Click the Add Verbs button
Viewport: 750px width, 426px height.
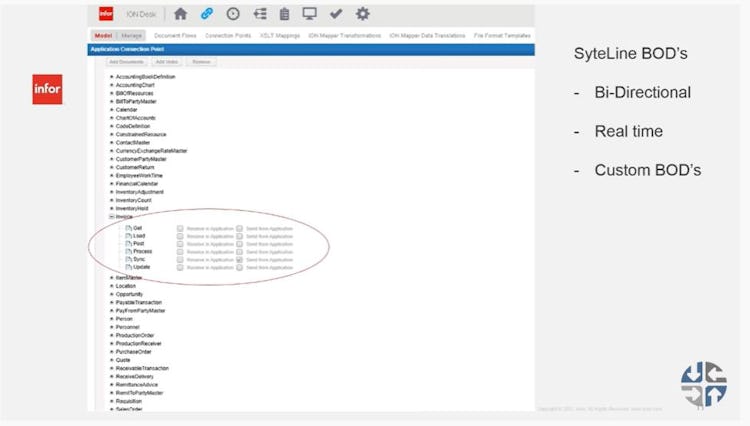167,62
